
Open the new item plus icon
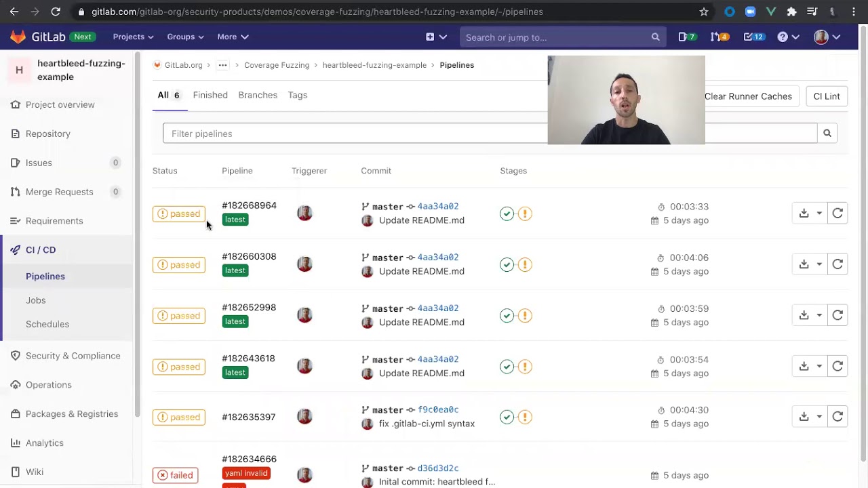coord(430,37)
